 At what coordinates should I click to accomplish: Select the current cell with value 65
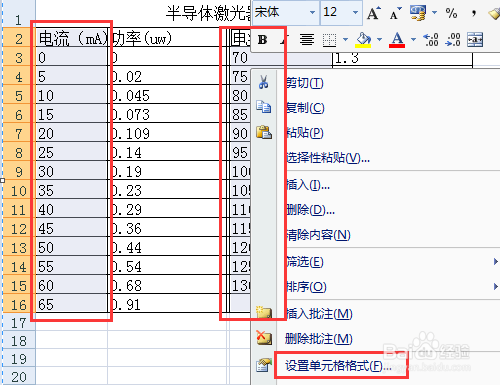point(72,304)
